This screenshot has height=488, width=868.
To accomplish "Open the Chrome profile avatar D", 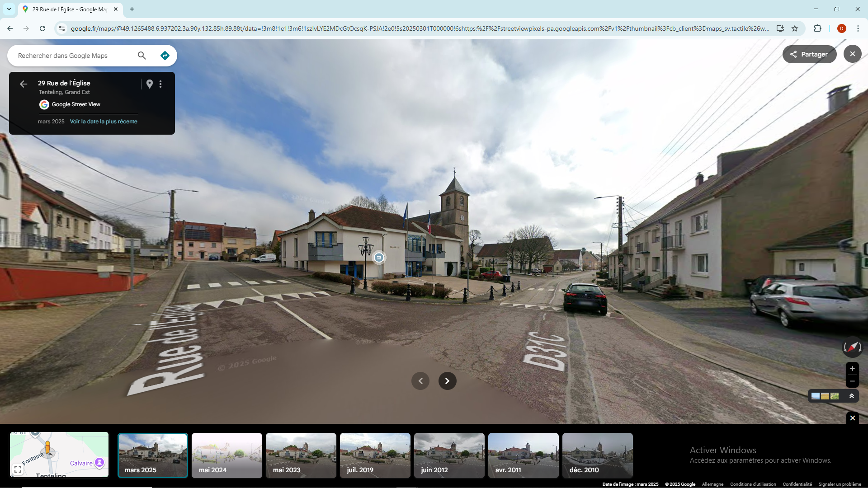I will tap(842, 28).
